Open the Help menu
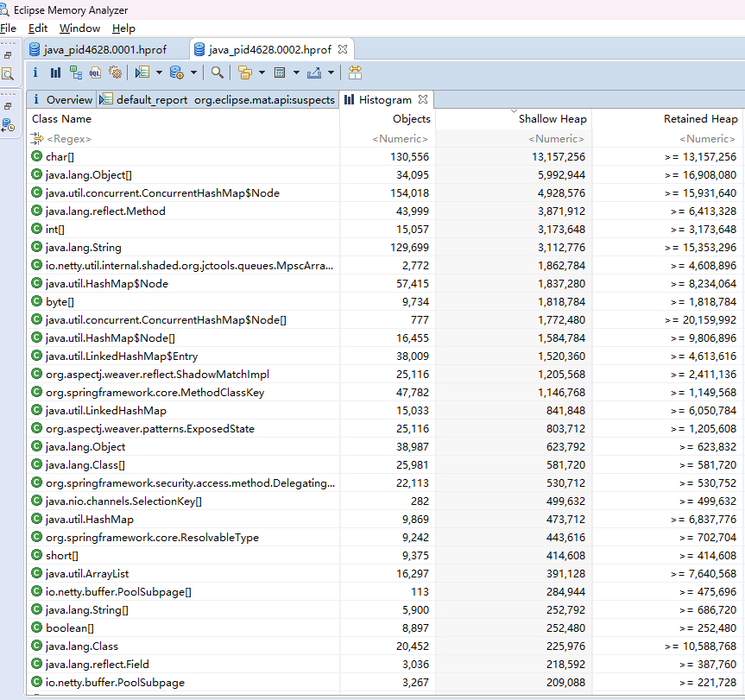 click(123, 28)
